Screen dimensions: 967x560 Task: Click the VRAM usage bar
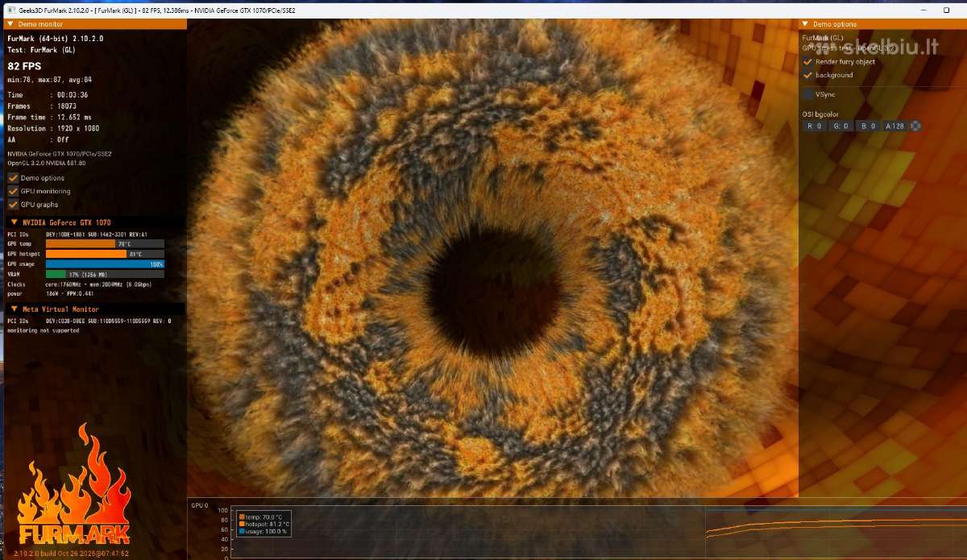tap(105, 275)
